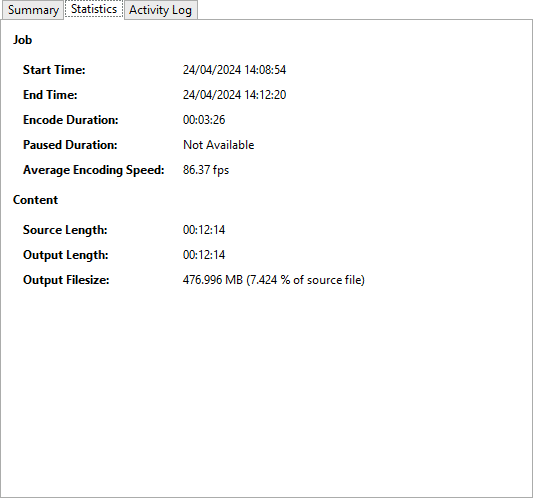Open the Activity Log tab
This screenshot has width=536, height=500.
click(160, 10)
